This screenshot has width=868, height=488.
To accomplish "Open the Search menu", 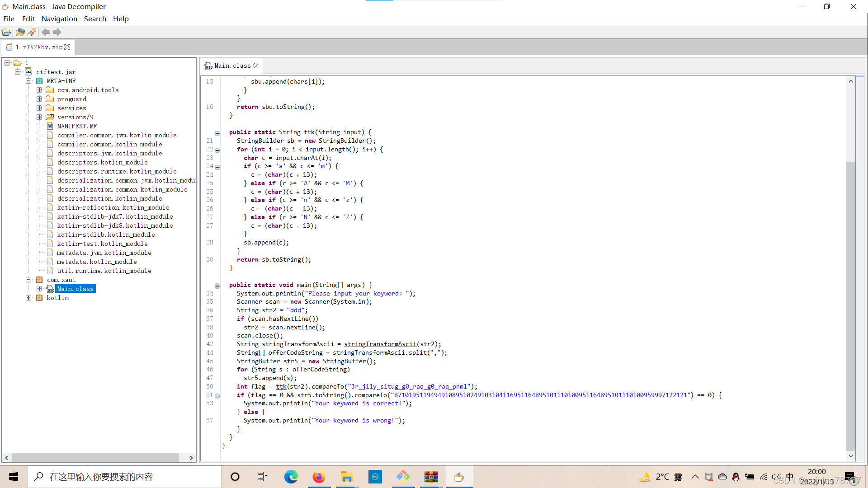I will coord(95,19).
